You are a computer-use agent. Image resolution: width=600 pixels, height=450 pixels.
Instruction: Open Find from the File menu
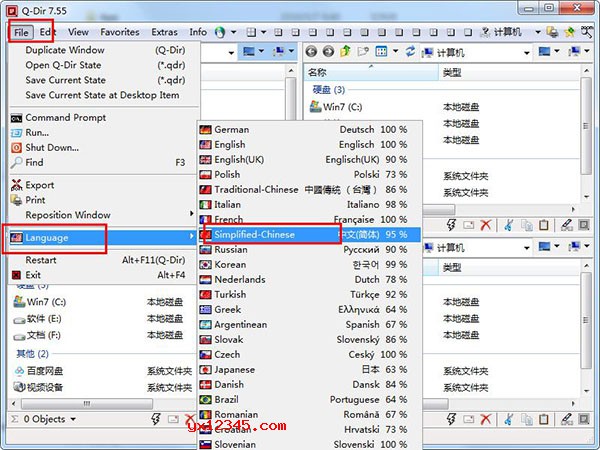[x=103, y=162]
